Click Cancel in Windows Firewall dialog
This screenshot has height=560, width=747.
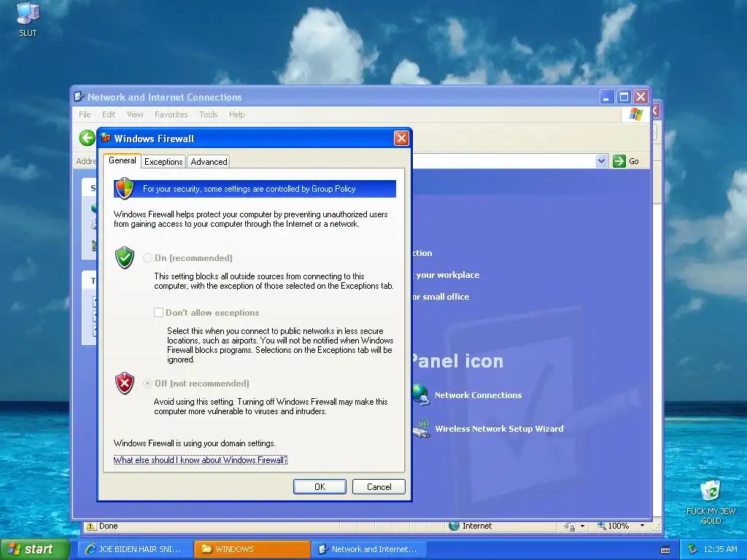(x=379, y=486)
